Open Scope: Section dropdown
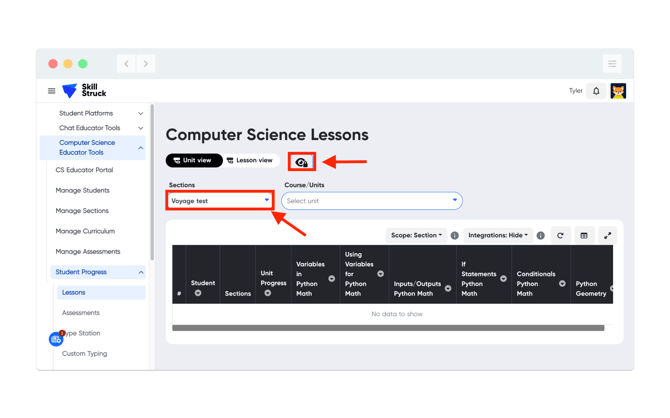Screen dimensions: 670x418 tap(416, 235)
